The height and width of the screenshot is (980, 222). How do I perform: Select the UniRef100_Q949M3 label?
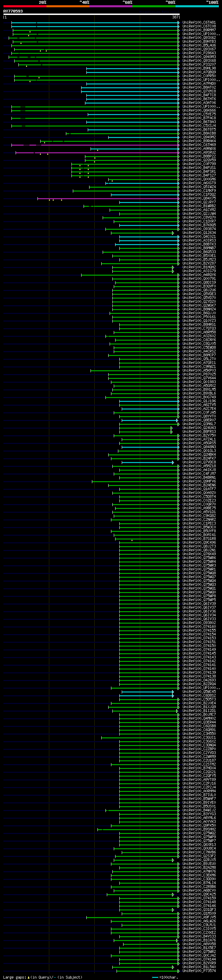tap(199, 57)
